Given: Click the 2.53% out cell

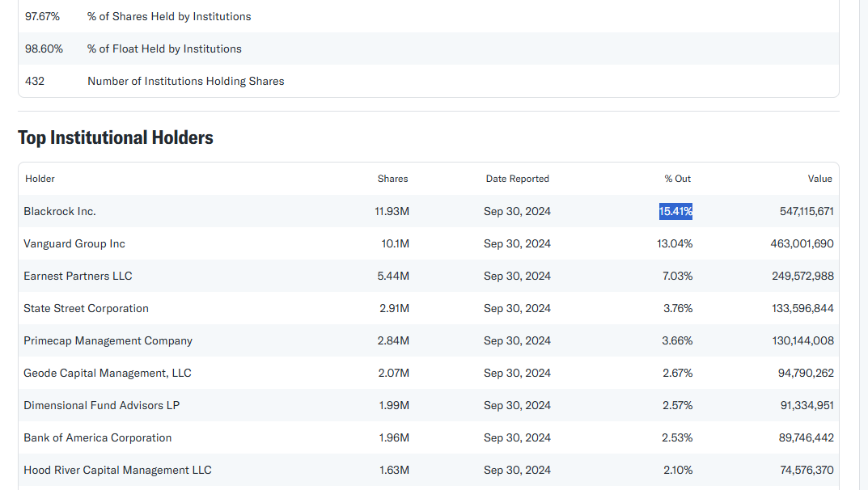Looking at the screenshot, I should click(x=678, y=438).
